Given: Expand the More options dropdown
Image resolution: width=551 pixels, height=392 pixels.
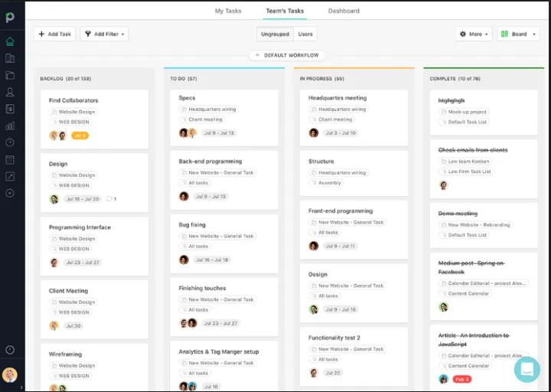Looking at the screenshot, I should pyautogui.click(x=474, y=34).
